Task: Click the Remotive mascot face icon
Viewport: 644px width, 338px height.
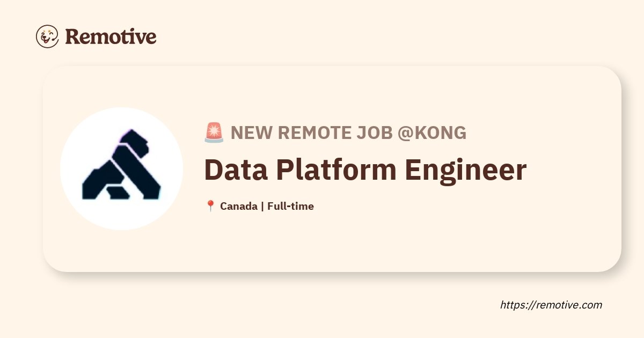Action: coord(47,36)
